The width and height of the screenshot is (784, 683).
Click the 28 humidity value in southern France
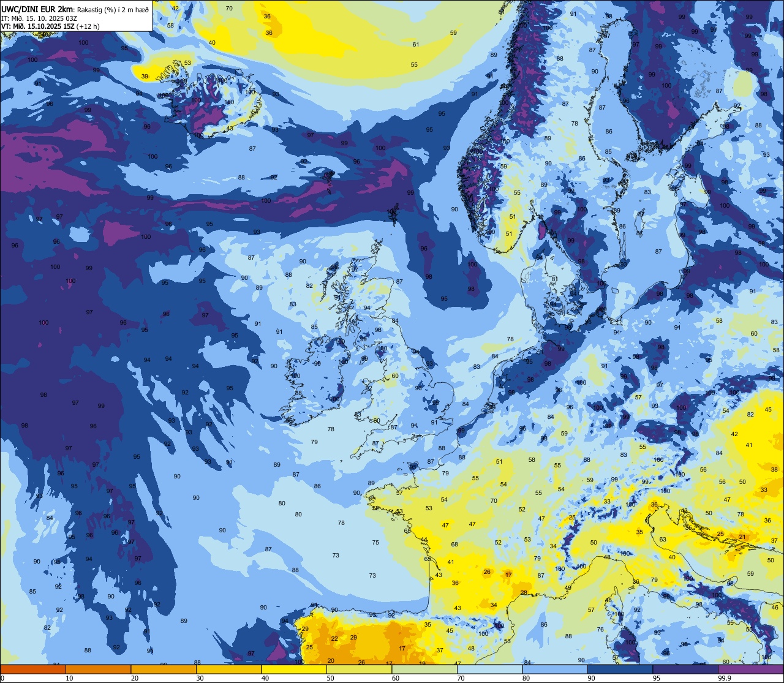[524, 592]
